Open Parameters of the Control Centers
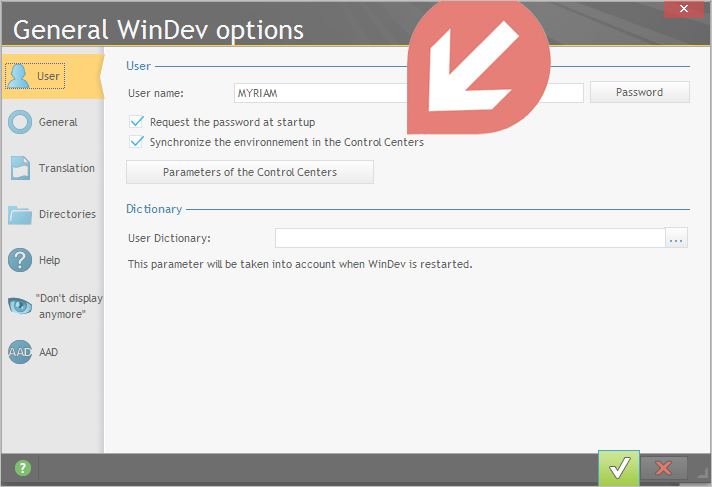 click(250, 172)
